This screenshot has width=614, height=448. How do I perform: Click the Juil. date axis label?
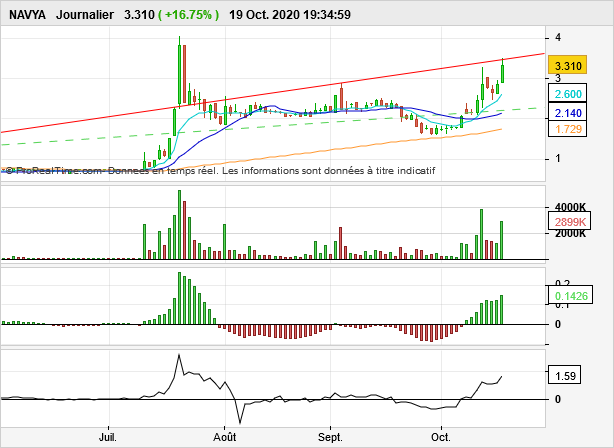click(107, 437)
